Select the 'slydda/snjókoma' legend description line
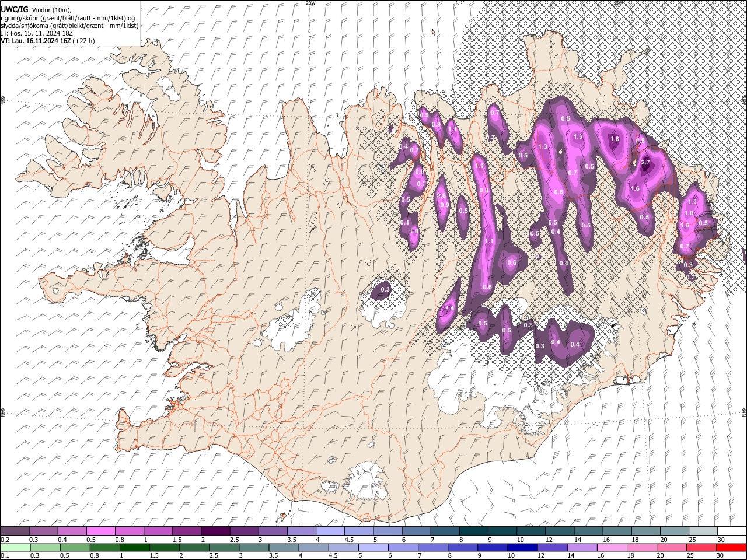Screen dimensions: 747x560 coord(69,26)
